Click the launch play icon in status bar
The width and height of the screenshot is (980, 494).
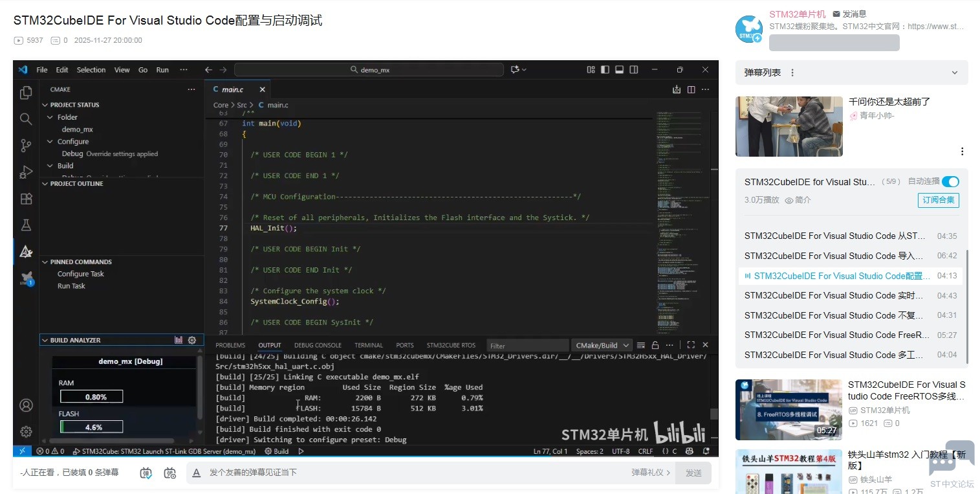pos(301,451)
